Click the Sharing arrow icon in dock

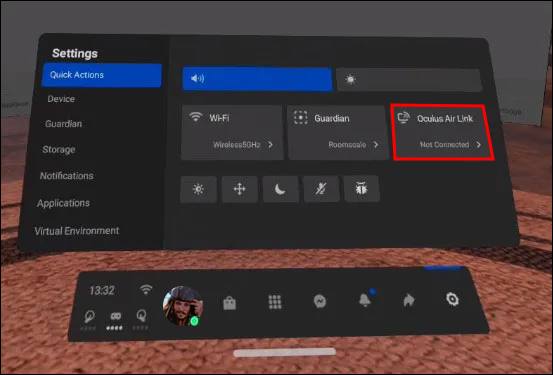(x=409, y=300)
